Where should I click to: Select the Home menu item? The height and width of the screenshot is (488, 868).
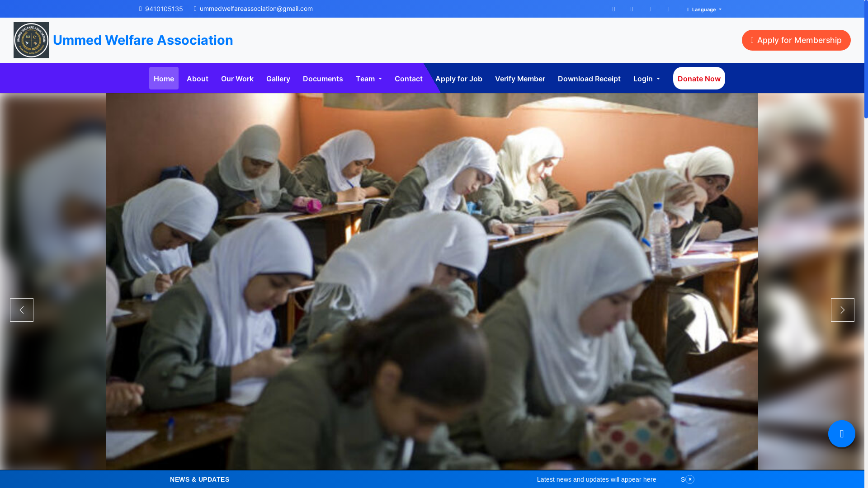164,79
